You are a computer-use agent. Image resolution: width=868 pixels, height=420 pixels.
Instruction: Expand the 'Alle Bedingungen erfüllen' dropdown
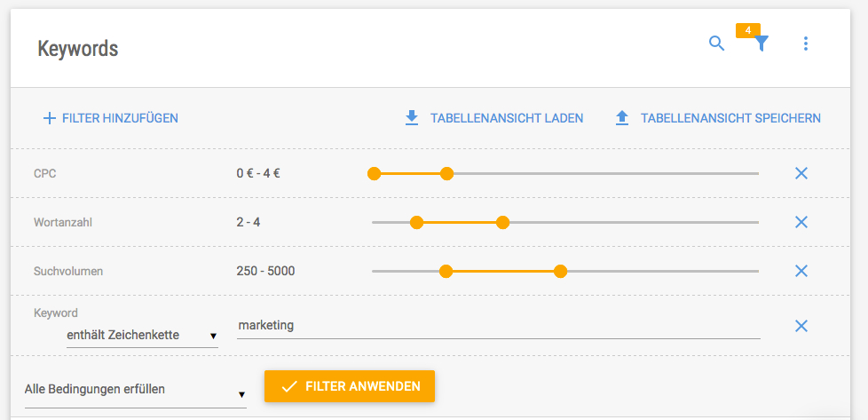coord(135,389)
